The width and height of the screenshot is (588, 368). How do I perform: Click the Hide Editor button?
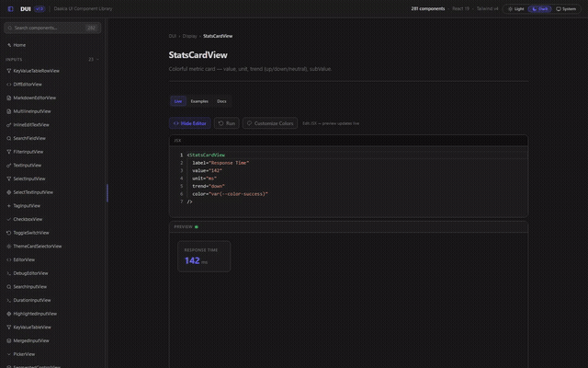click(190, 123)
